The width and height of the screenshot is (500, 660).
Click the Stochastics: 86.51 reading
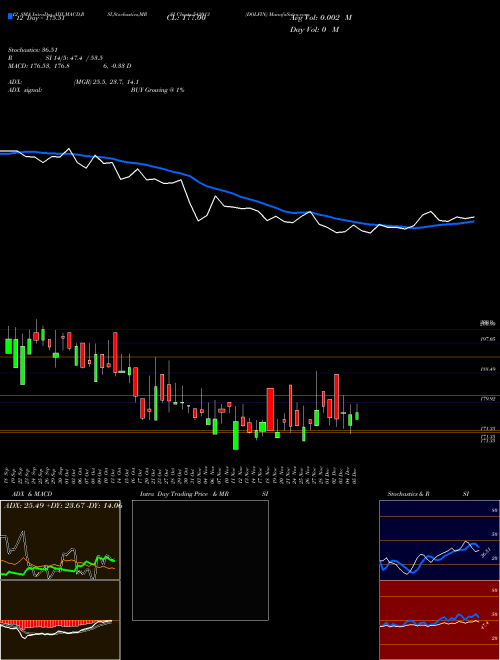pos(32,50)
